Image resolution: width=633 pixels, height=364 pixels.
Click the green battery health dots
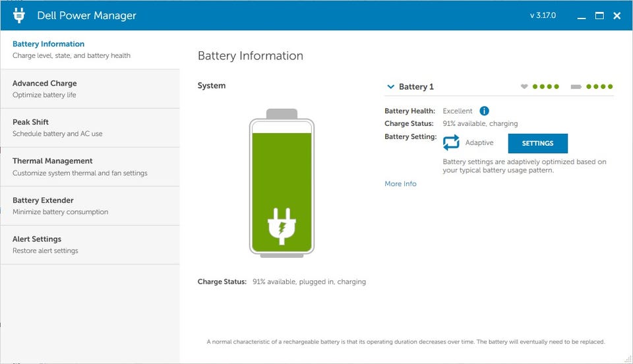point(546,86)
